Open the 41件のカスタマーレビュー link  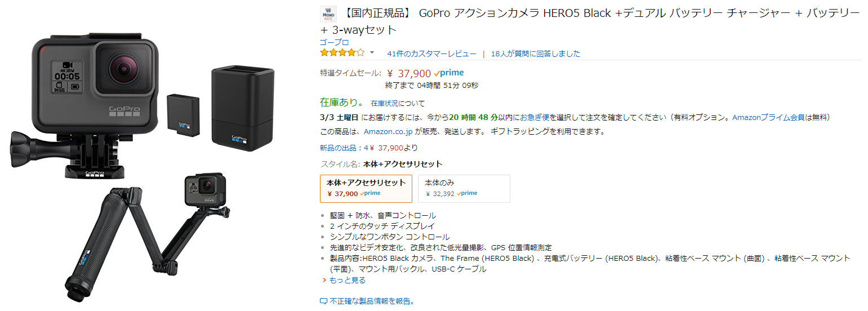tap(431, 54)
